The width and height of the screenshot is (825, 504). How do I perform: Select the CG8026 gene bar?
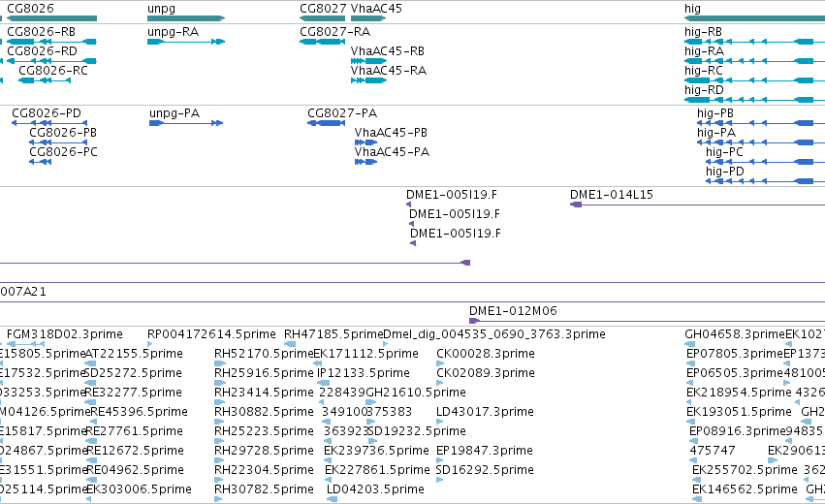click(51, 18)
